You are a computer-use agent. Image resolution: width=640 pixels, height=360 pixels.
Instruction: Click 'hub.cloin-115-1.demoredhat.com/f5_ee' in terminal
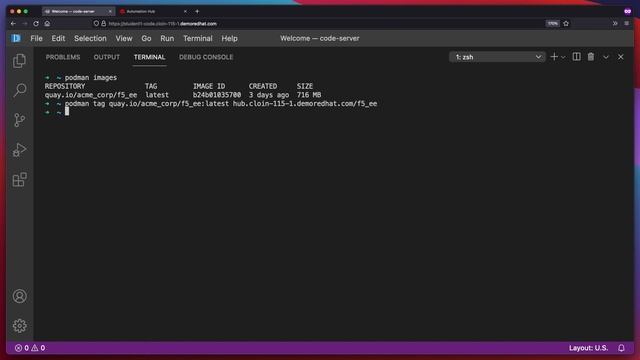click(305, 104)
